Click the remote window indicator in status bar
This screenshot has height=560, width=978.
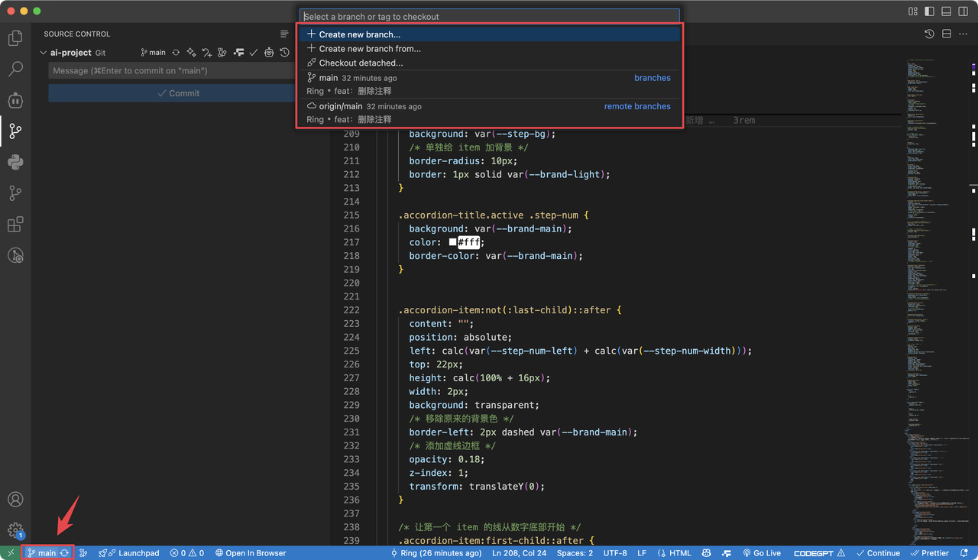11,553
